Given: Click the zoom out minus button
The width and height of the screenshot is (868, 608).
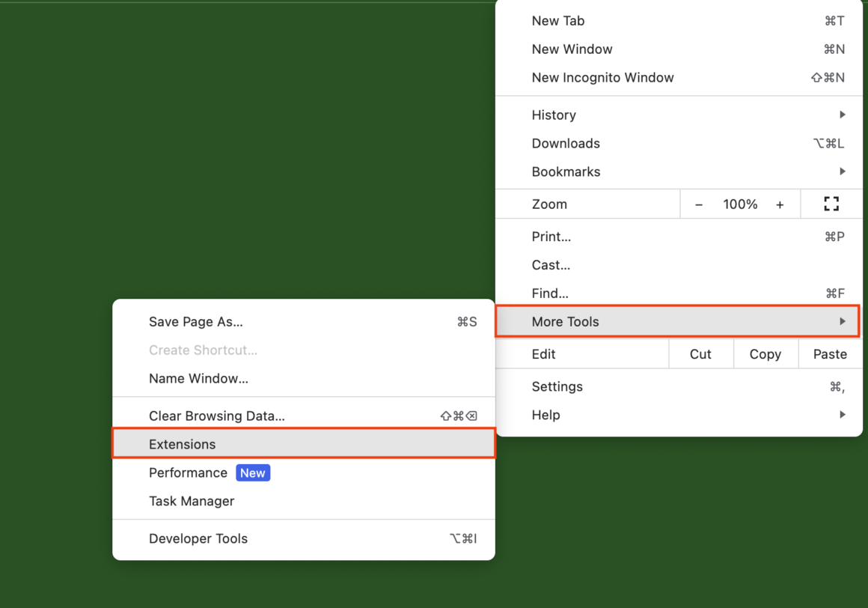Looking at the screenshot, I should click(699, 204).
